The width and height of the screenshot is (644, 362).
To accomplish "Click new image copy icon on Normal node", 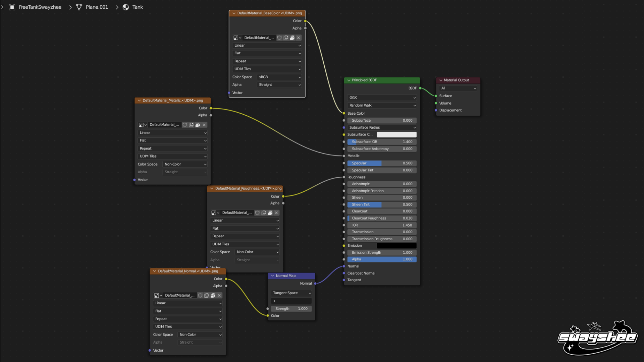I will (207, 295).
